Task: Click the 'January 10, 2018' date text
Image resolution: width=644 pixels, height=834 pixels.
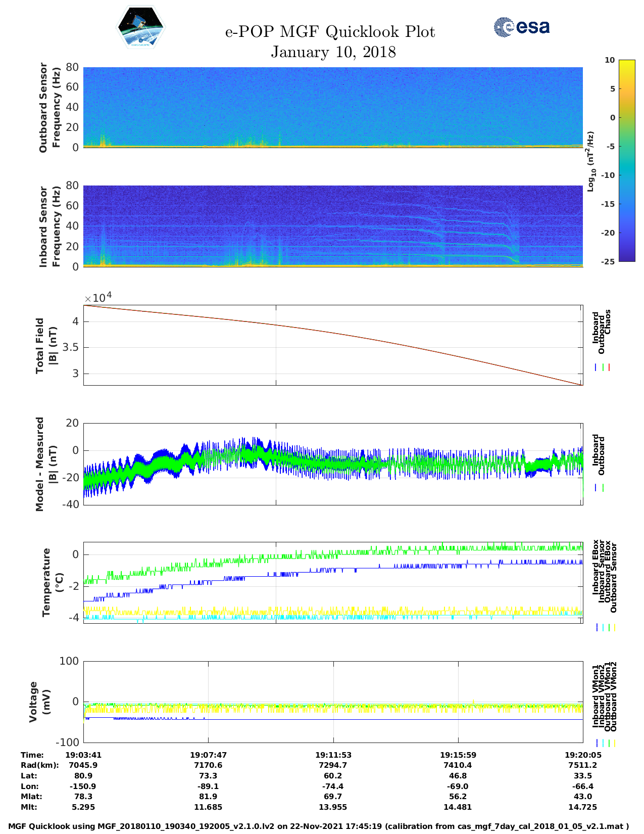Action: (x=333, y=52)
